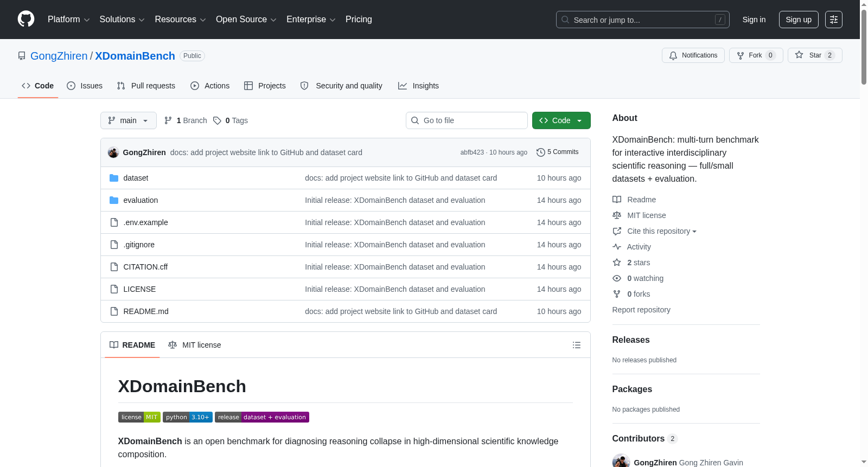Image resolution: width=868 pixels, height=467 pixels.
Task: Click GongZhiren's avatar in the commit bar
Action: click(113, 152)
